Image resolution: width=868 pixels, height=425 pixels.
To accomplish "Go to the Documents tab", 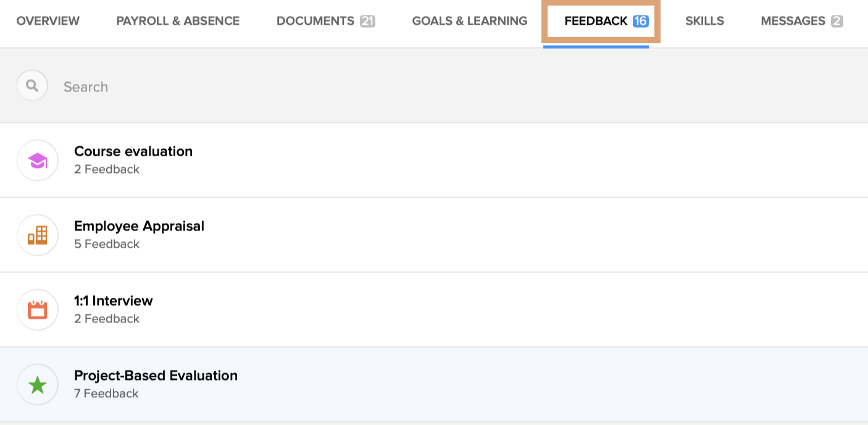I will 315,21.
